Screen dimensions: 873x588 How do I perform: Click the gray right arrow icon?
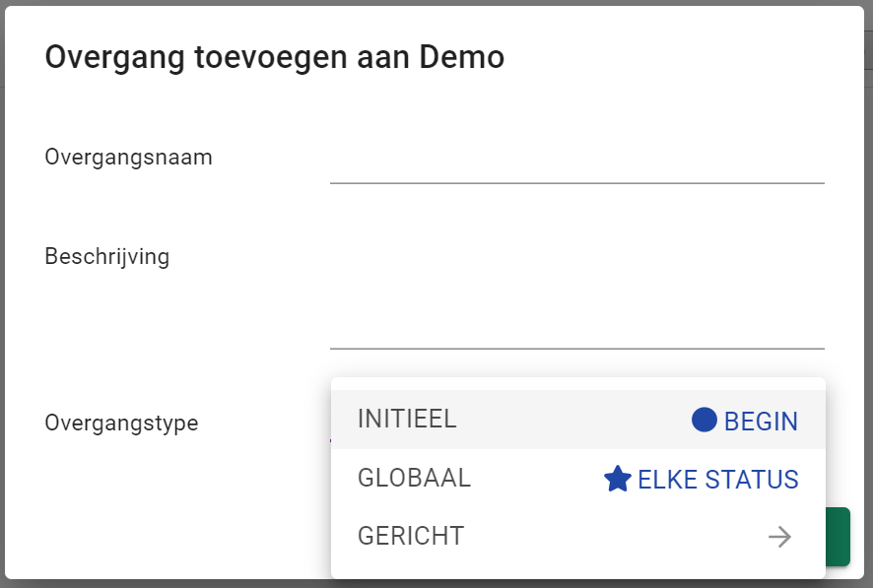(x=779, y=537)
